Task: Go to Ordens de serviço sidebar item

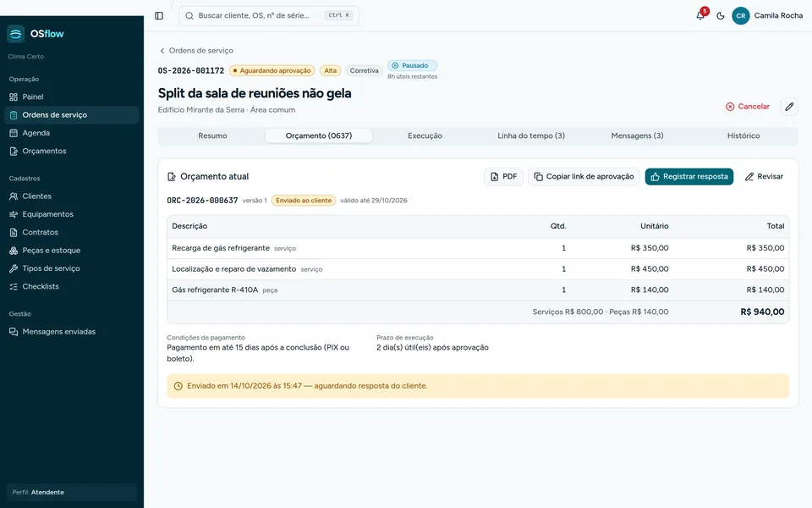Action: (71, 115)
